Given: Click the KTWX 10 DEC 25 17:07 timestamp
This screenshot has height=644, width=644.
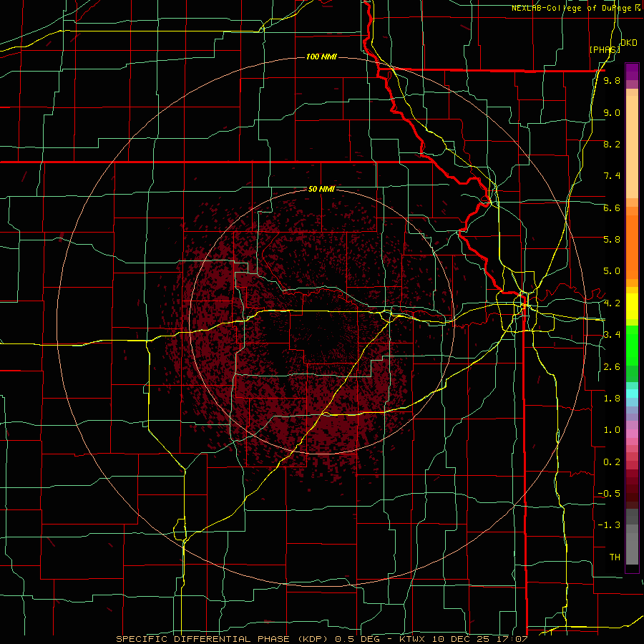Looking at the screenshot, I should click(464, 639).
